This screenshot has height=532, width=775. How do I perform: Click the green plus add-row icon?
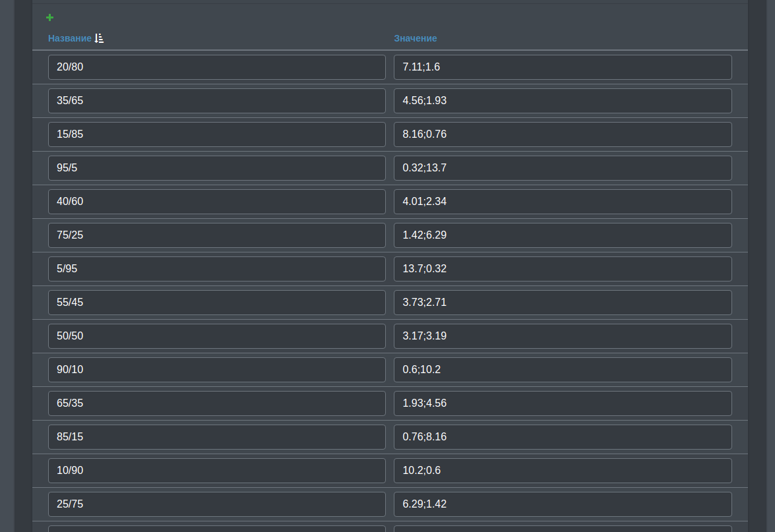[49, 17]
